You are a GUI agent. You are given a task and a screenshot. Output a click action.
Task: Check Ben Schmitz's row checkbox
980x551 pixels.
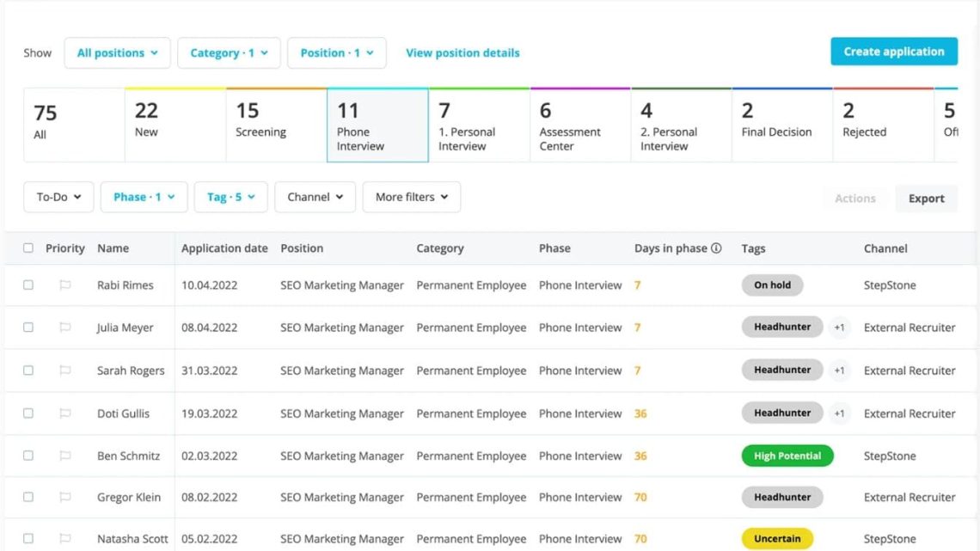click(x=29, y=456)
